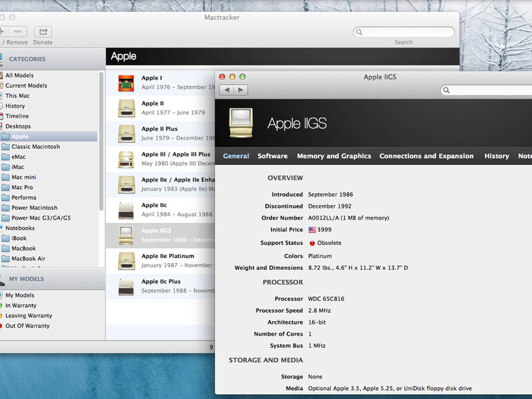Screen dimensions: 532x399
Task: Open the Memory and Graphics tab
Action: click(x=334, y=156)
